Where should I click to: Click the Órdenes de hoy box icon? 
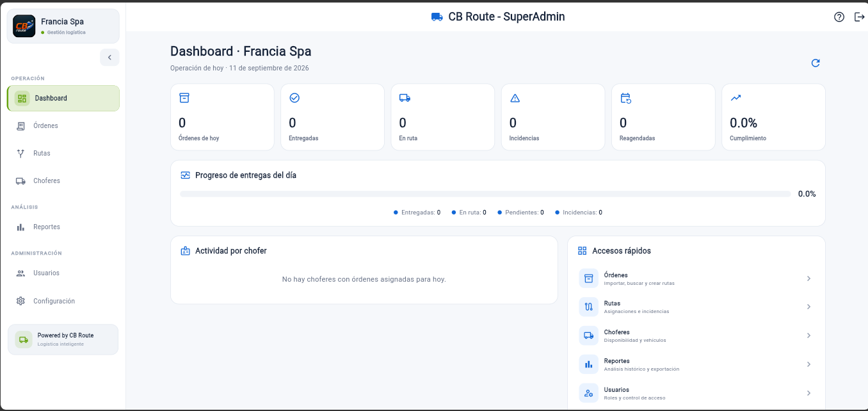(x=184, y=98)
